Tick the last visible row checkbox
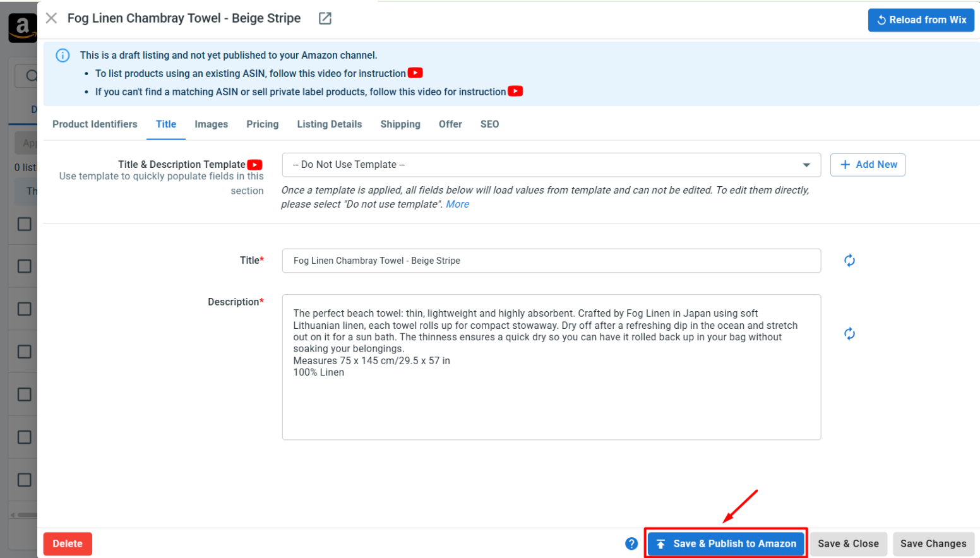 tap(25, 480)
